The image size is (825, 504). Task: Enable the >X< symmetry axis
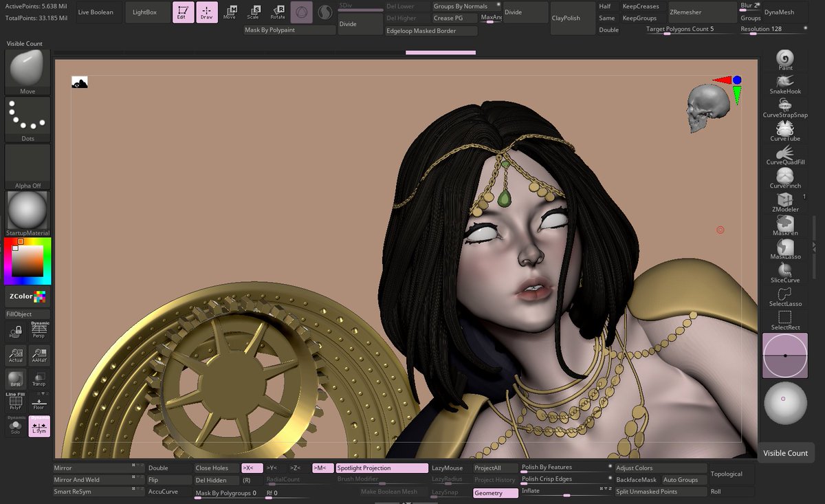(x=252, y=467)
